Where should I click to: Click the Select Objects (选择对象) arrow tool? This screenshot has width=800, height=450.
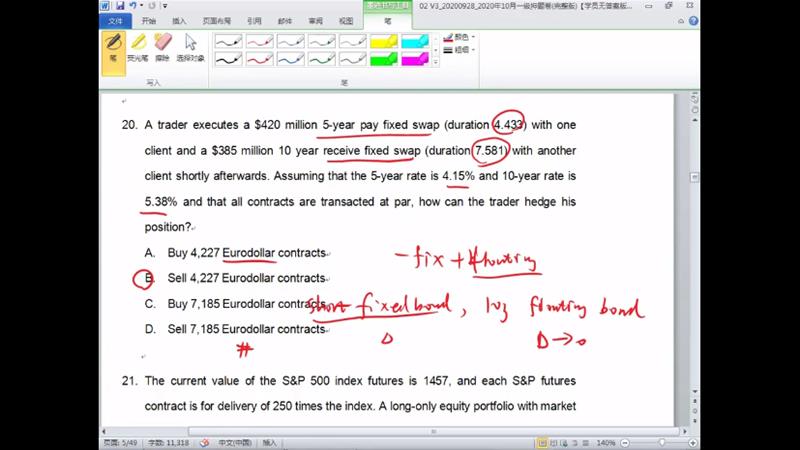click(190, 47)
